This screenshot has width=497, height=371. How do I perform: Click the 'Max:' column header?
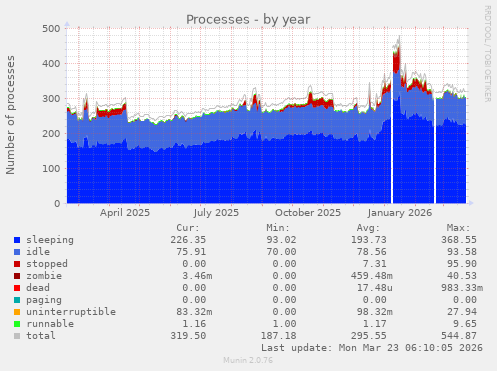[x=458, y=228]
